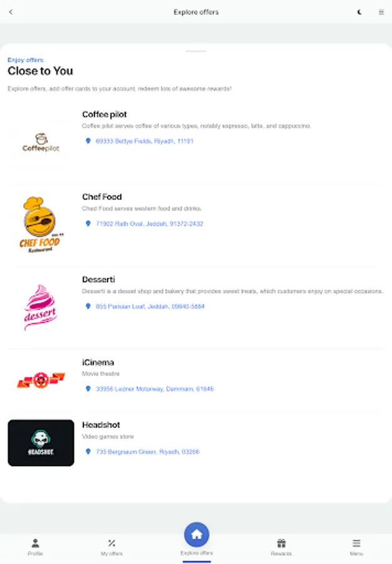Open Chef Food's Jeddah address link

point(150,224)
